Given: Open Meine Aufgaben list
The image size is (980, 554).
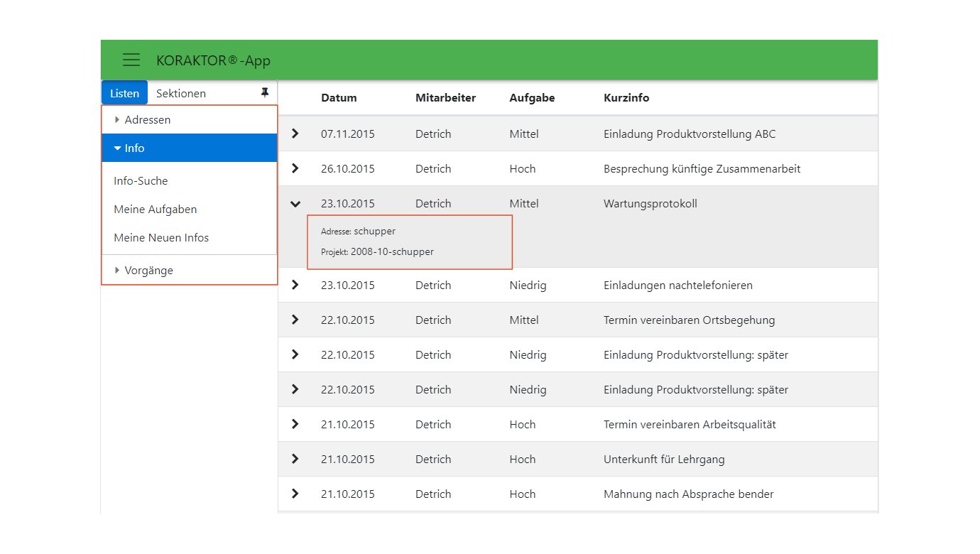Looking at the screenshot, I should click(x=155, y=210).
